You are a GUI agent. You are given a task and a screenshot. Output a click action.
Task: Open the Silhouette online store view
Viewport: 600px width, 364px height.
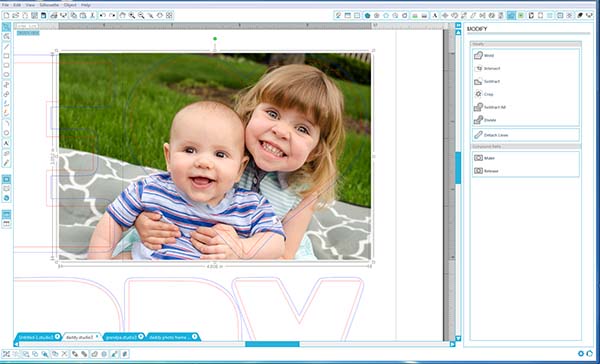coord(6,198)
